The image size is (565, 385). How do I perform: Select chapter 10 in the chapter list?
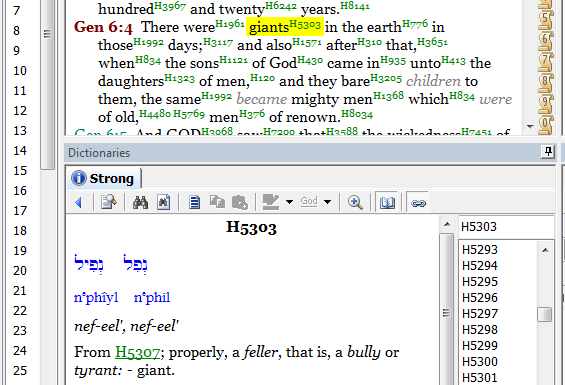coord(20,71)
